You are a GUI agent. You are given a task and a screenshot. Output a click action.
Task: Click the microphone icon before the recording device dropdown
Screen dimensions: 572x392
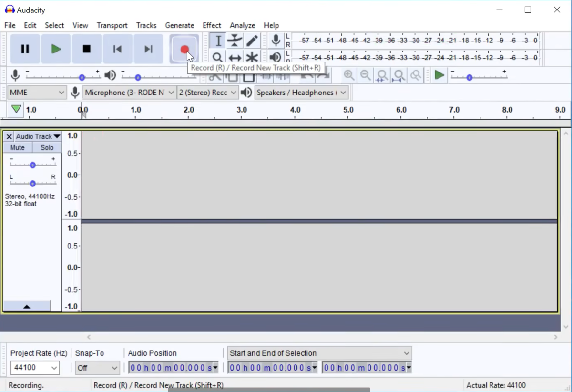click(75, 93)
